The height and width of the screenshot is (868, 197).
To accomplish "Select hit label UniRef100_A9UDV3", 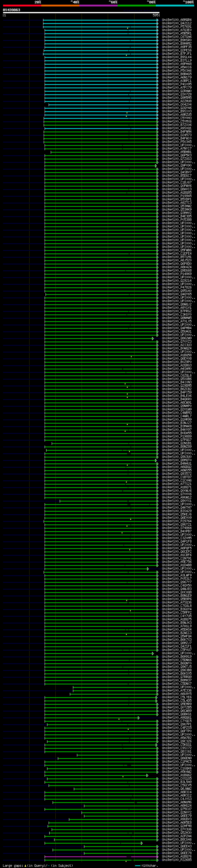I will (x=176, y=819).
